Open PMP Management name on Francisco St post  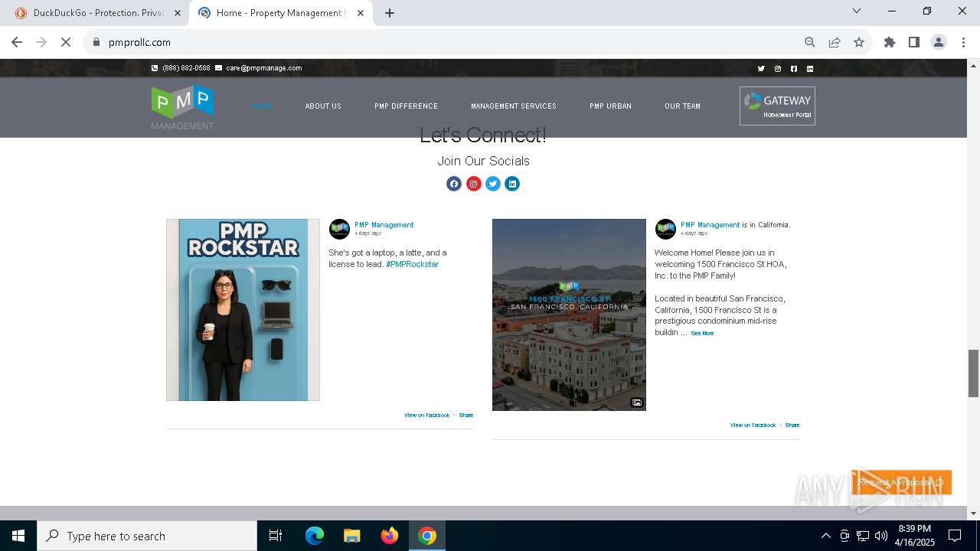pos(710,225)
